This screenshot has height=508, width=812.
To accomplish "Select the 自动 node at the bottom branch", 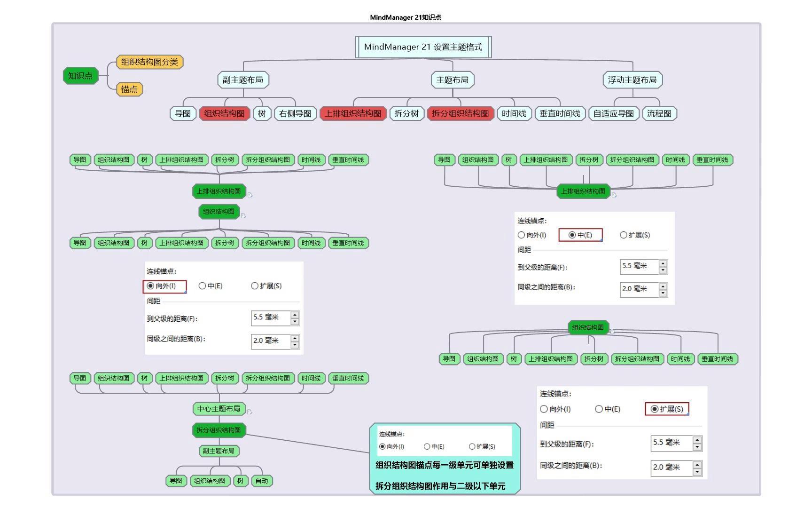I will coord(262,480).
